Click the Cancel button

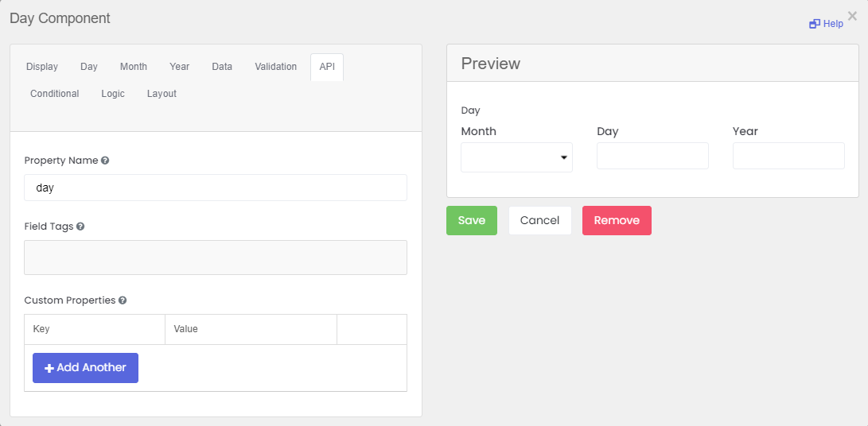[539, 220]
